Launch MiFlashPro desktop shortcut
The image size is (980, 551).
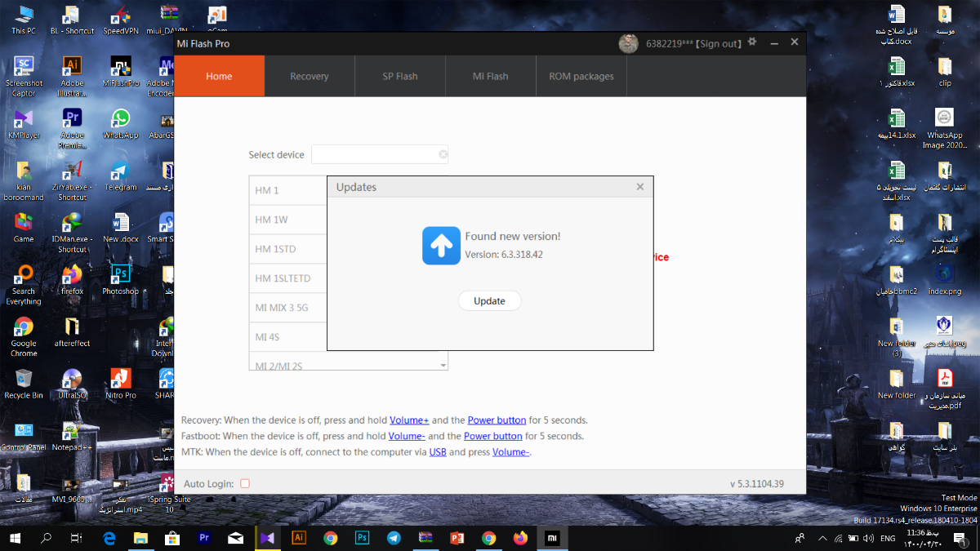pyautogui.click(x=121, y=71)
